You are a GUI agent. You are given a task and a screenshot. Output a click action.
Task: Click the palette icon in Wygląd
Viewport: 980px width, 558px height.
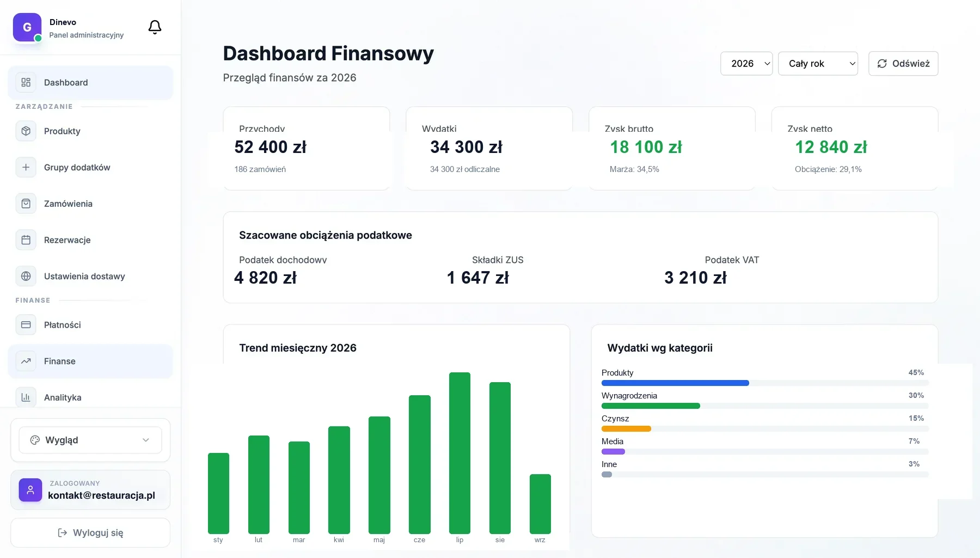pyautogui.click(x=35, y=440)
